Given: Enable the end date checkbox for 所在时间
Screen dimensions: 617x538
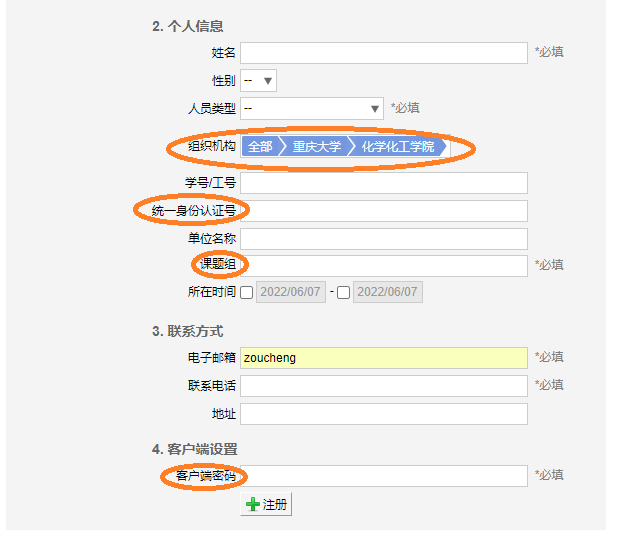Looking at the screenshot, I should click(343, 292).
